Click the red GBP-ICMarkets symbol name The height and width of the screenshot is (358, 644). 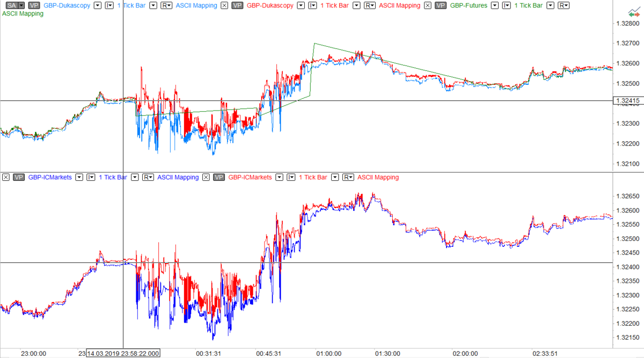250,177
